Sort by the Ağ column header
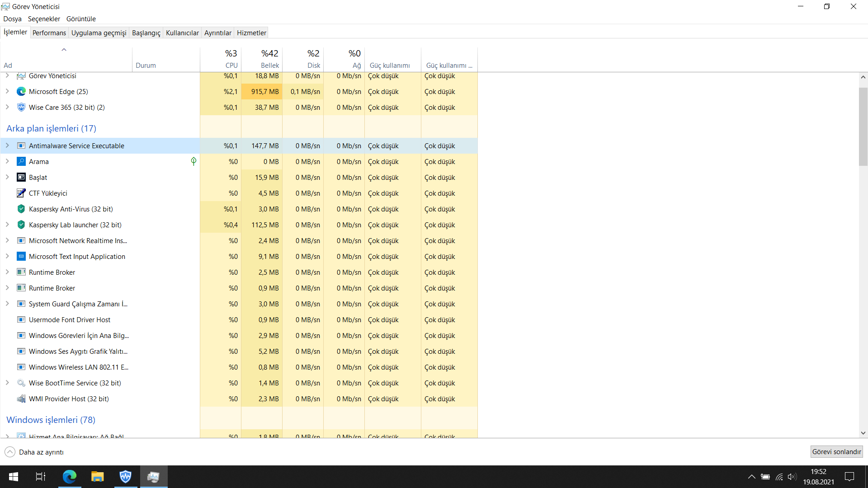This screenshot has height=488, width=868. [x=344, y=59]
